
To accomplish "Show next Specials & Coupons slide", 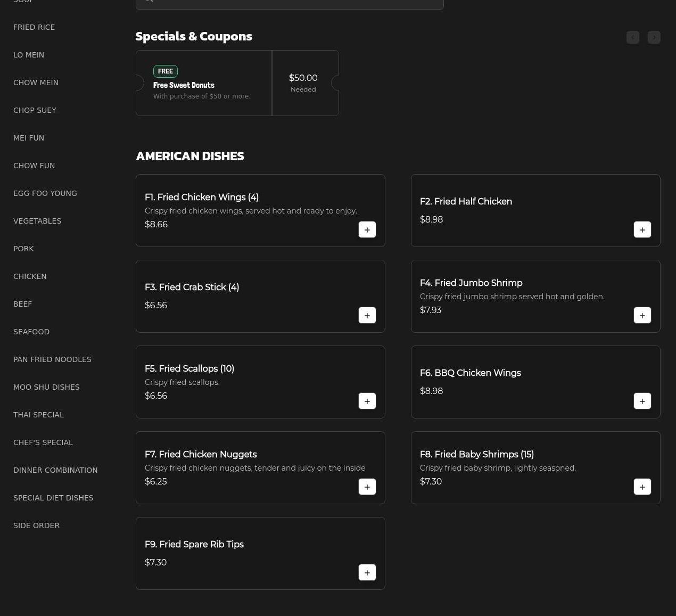I will coord(654,37).
